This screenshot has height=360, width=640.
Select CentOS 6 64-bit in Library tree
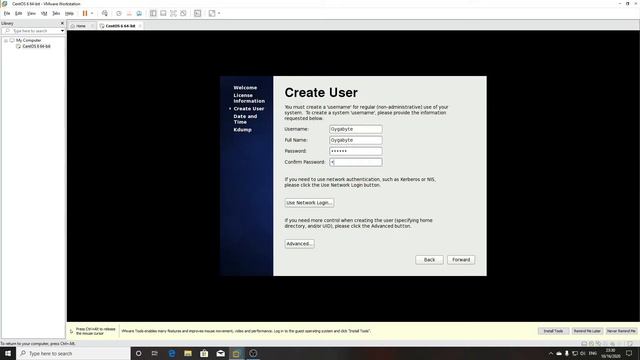(x=36, y=47)
